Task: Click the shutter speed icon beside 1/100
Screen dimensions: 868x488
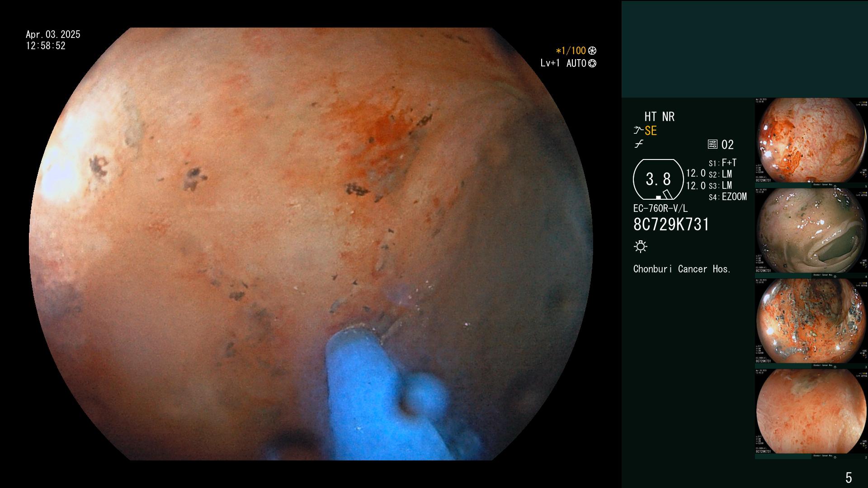Action: (592, 51)
